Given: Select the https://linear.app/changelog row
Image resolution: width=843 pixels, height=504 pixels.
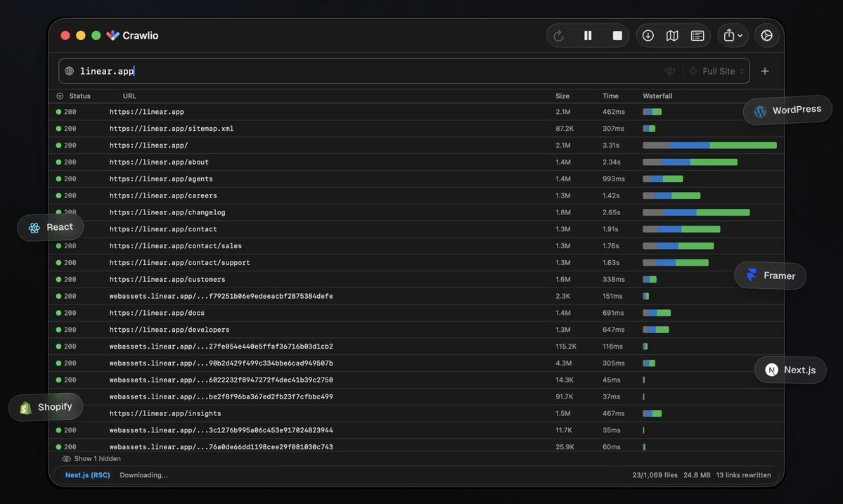Looking at the screenshot, I should point(416,212).
